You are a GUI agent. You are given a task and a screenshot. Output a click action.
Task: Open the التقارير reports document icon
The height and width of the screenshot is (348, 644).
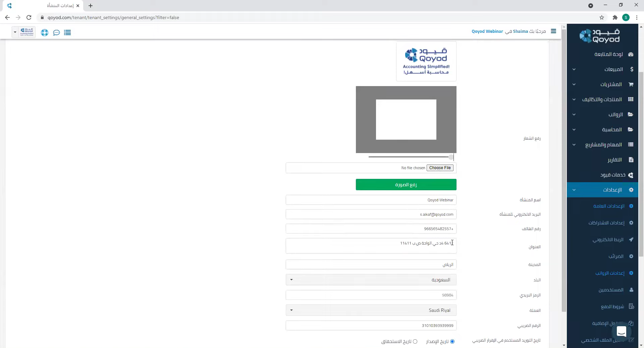tap(631, 159)
